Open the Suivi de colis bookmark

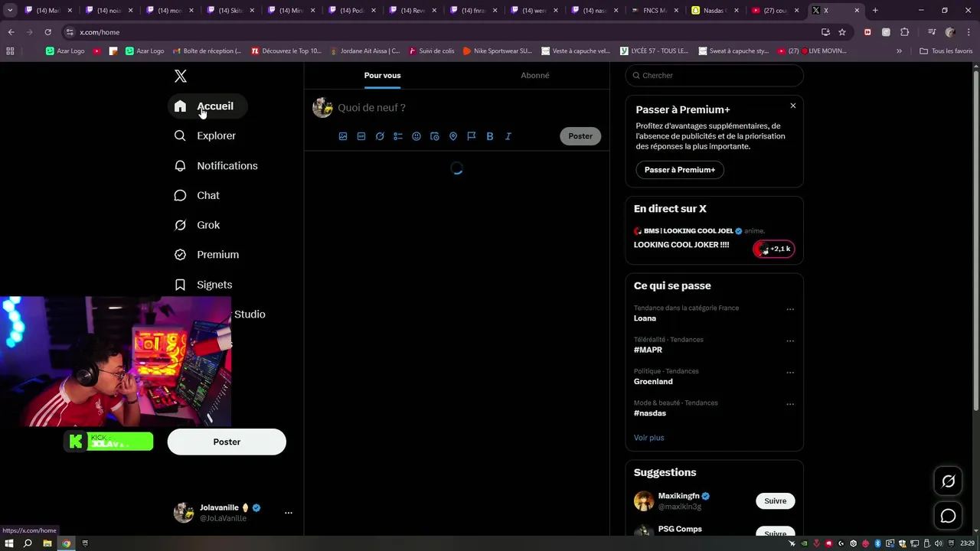point(432,51)
